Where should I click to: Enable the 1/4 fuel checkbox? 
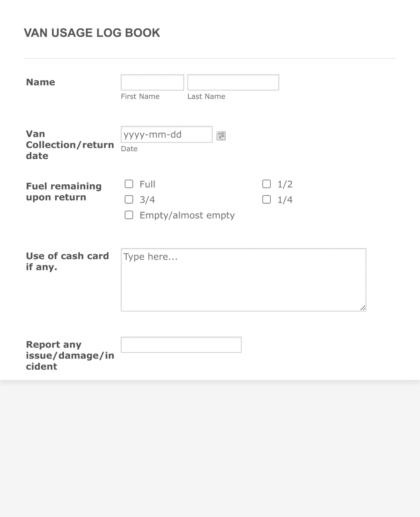[266, 199]
